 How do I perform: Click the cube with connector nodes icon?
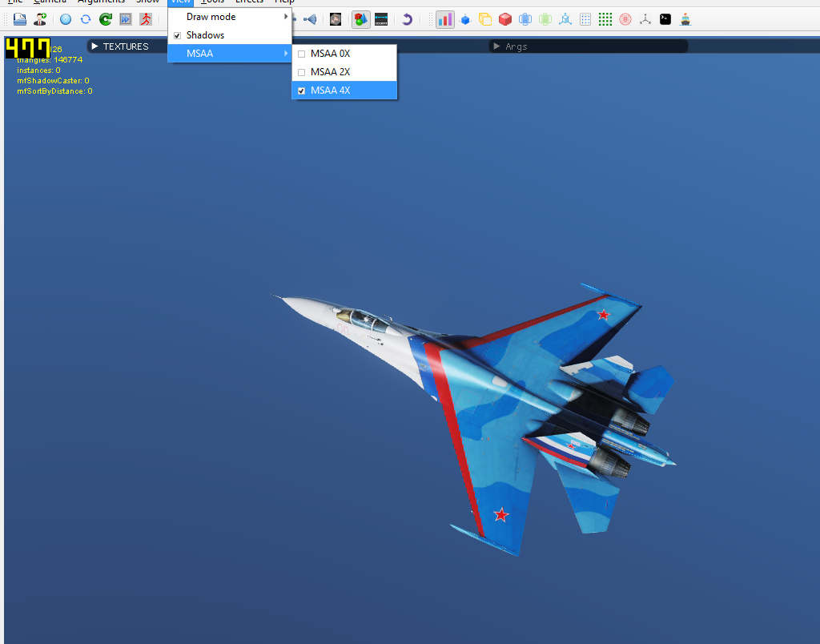(565, 20)
